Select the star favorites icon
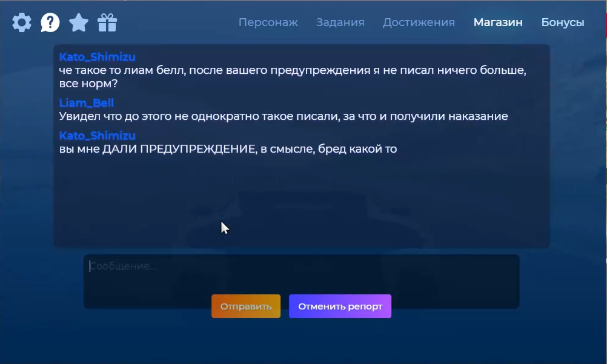The image size is (607, 364). tap(78, 22)
